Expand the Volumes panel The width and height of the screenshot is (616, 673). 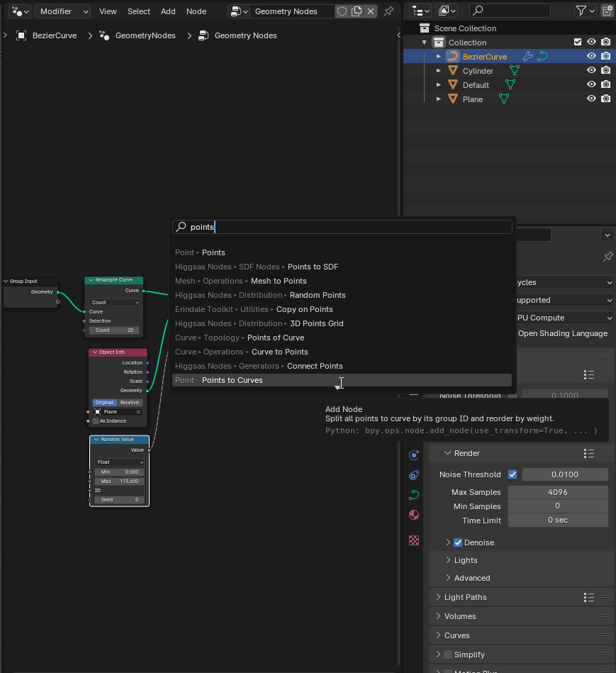point(438,616)
